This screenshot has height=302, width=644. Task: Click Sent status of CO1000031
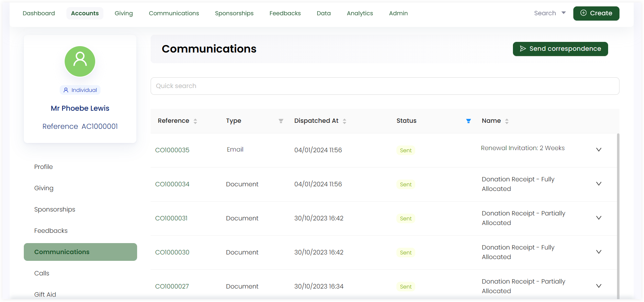(x=406, y=219)
